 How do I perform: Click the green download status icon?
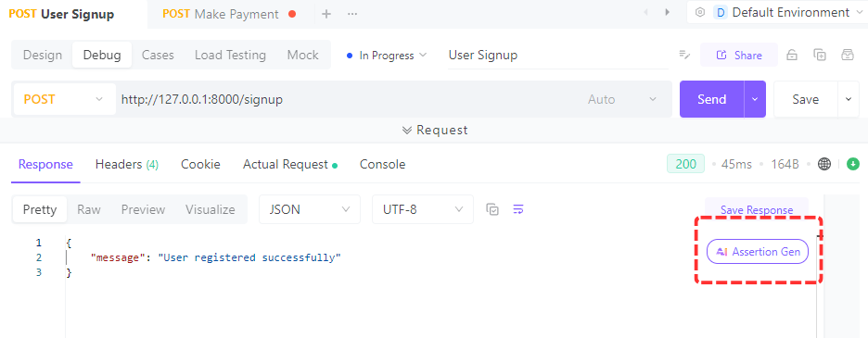coord(853,164)
